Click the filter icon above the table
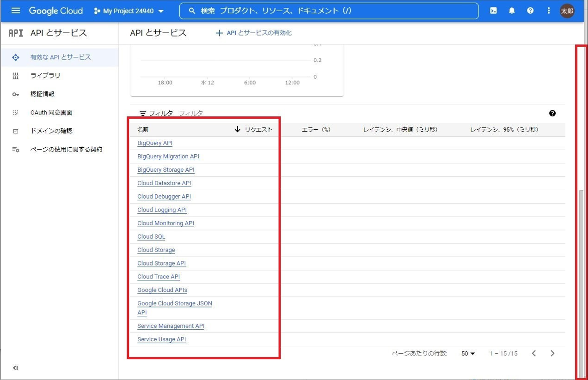 coord(143,113)
